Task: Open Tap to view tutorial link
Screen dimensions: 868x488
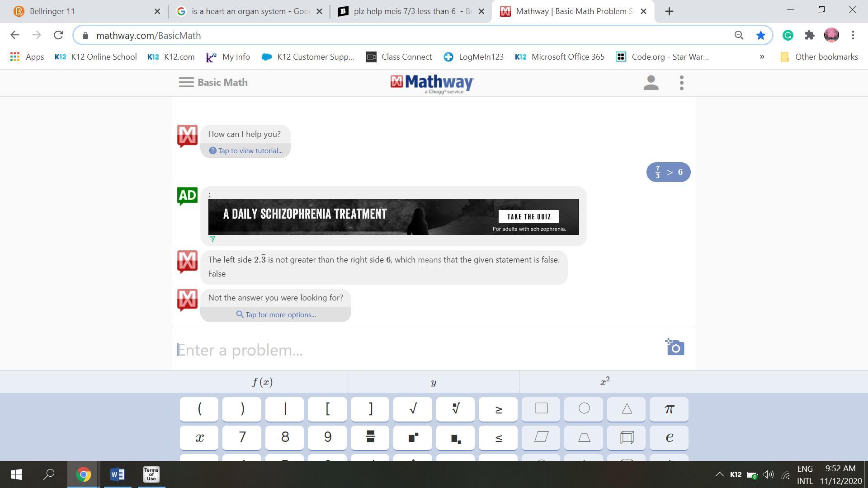Action: pos(246,151)
